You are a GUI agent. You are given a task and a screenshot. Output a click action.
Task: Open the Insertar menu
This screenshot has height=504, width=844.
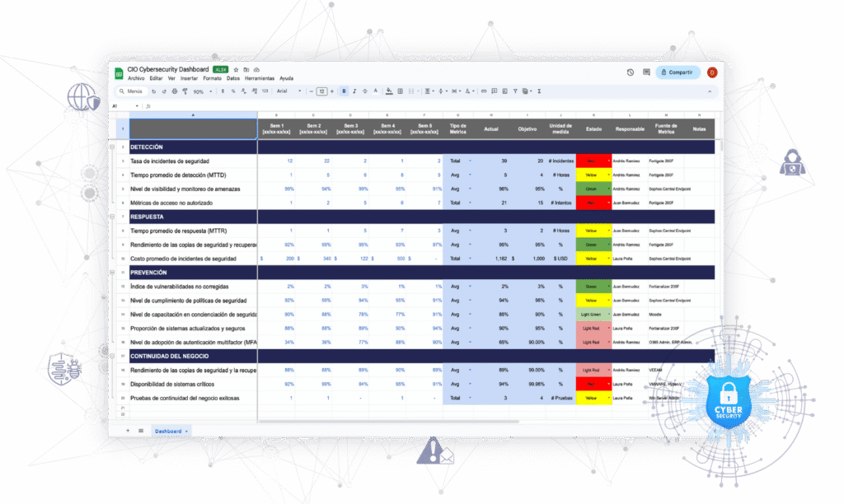(x=189, y=78)
